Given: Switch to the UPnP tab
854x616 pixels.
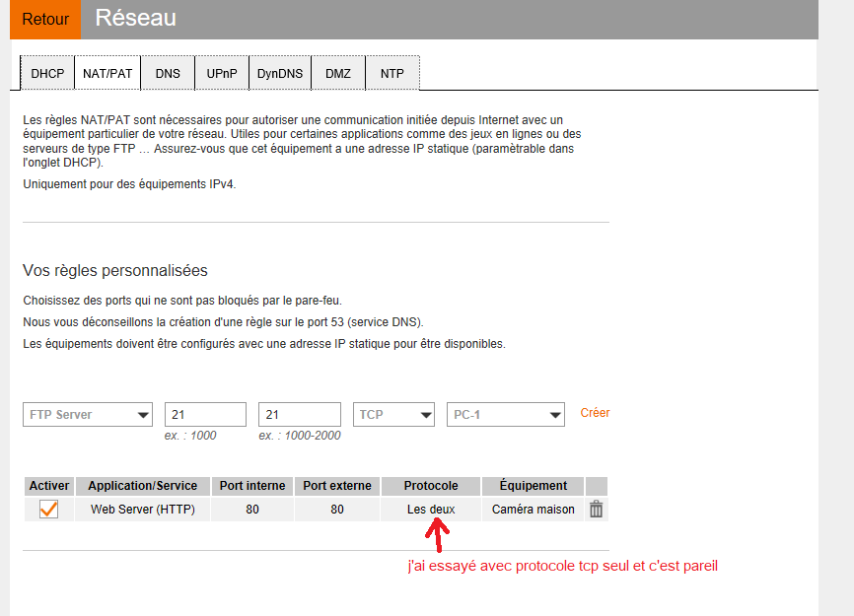Looking at the screenshot, I should point(222,74).
